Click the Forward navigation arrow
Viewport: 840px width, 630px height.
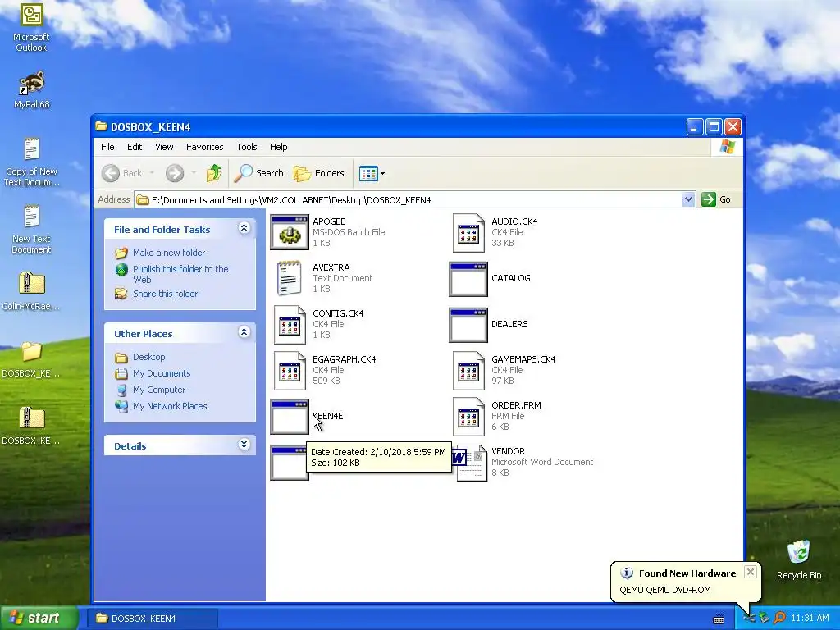[175, 173]
